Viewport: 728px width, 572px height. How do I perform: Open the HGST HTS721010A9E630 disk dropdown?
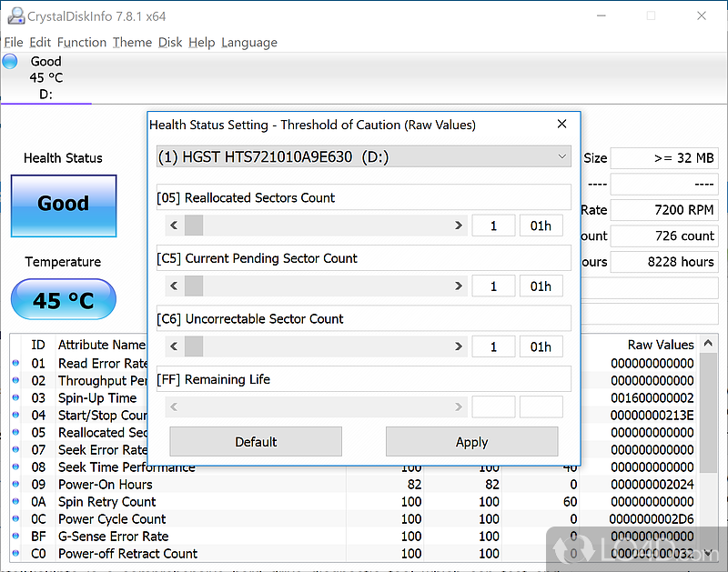click(363, 156)
